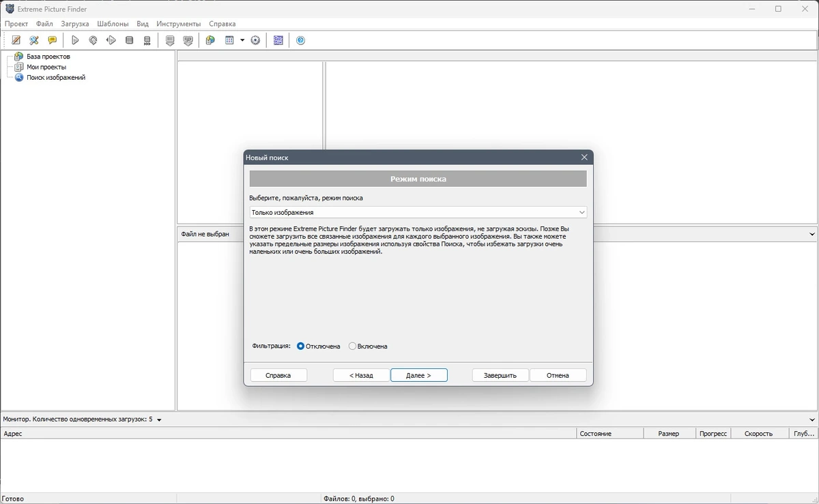The image size is (819, 504).
Task: Click the Адрес column header
Action: point(288,433)
